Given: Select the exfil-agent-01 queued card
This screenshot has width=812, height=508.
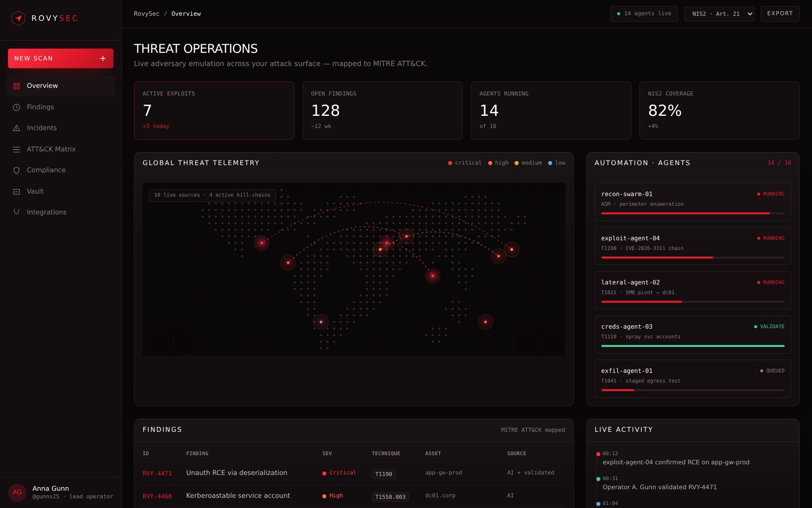Looking at the screenshot, I should pos(693,379).
